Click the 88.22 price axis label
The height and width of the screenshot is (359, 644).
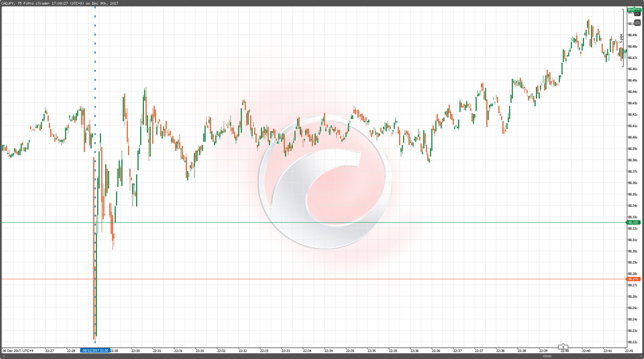pos(632,342)
